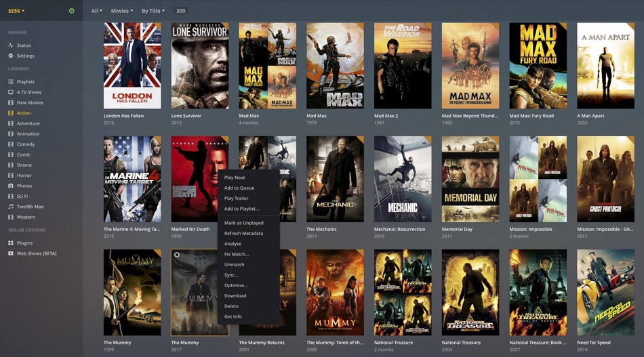Click the Photos camera icon
644x357 pixels.
(11, 186)
